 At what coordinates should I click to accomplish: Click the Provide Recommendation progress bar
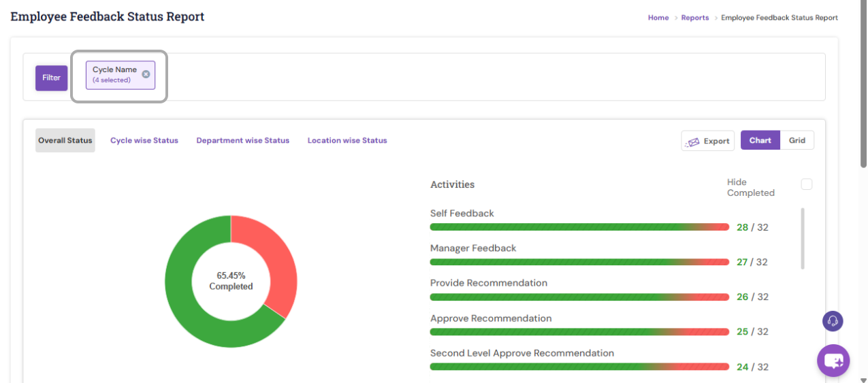(579, 297)
